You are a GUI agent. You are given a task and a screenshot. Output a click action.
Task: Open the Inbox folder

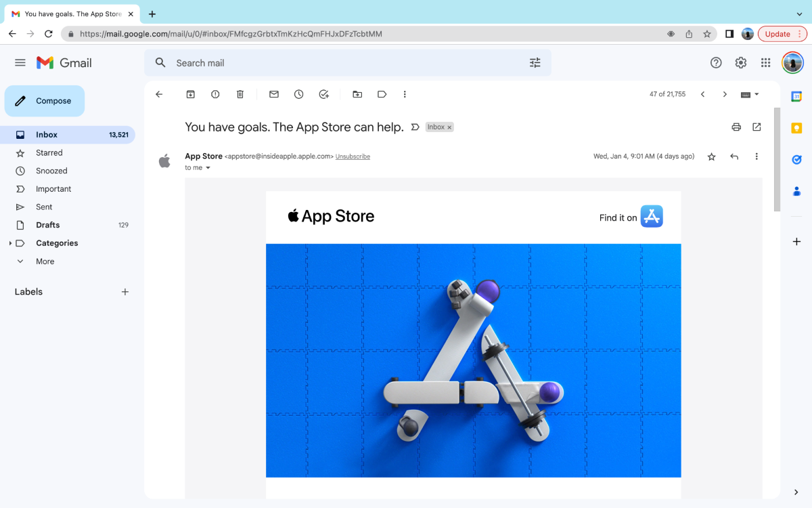pyautogui.click(x=68, y=135)
